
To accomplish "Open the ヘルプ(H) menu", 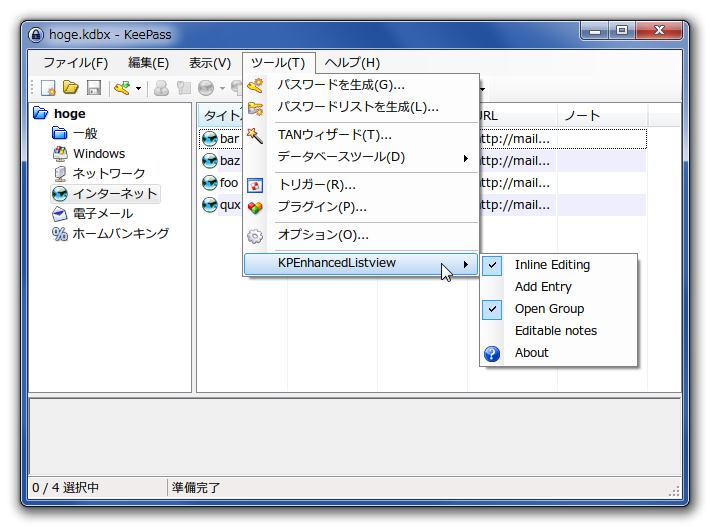I will click(352, 62).
